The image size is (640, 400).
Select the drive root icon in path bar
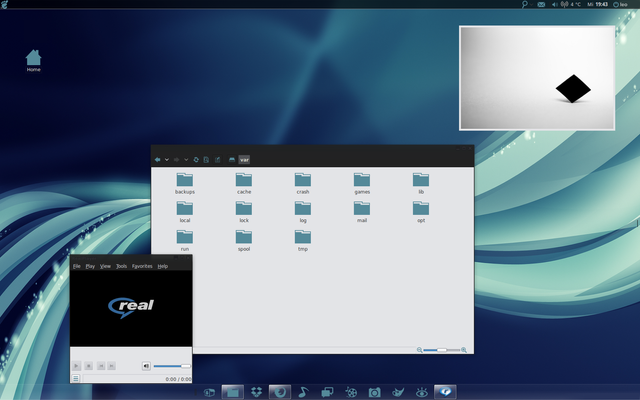click(232, 160)
